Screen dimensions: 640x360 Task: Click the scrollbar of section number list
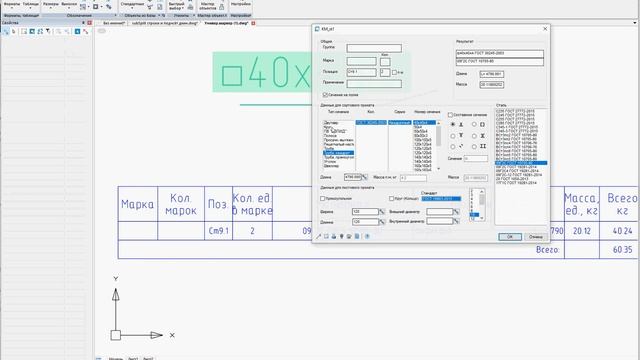439,136
